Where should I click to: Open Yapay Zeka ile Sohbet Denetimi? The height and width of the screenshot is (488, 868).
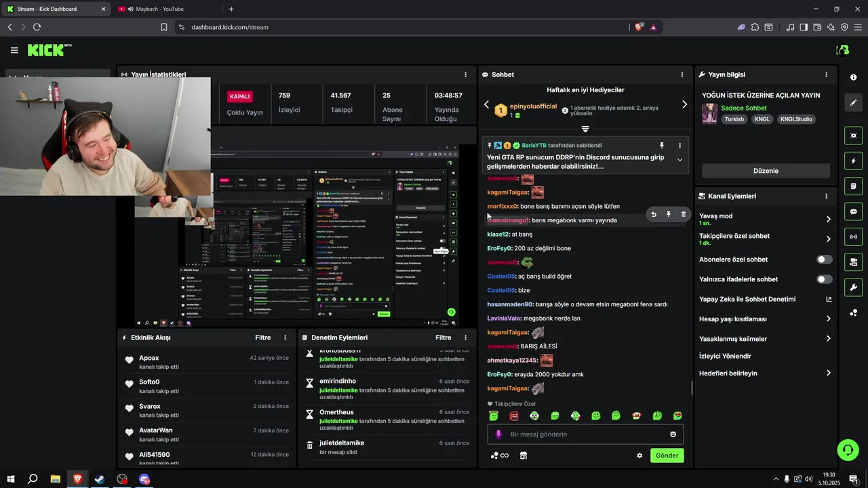tap(766, 299)
